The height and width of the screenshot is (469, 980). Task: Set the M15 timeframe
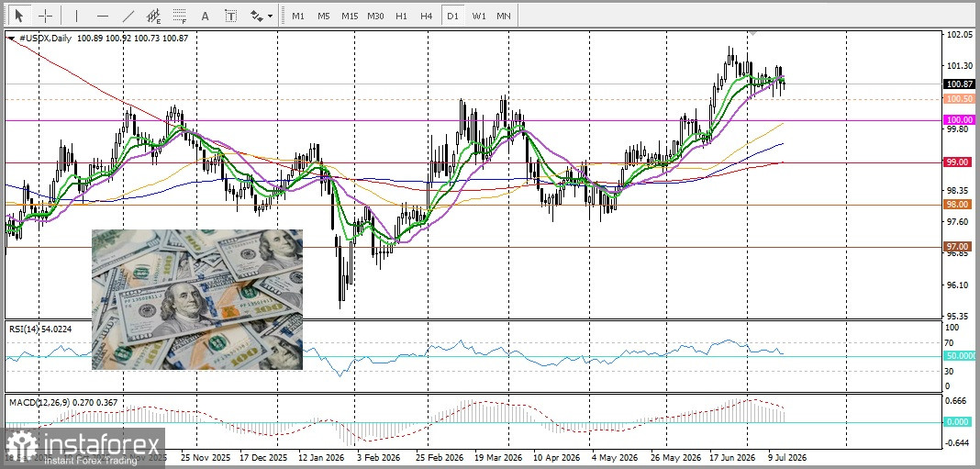(350, 16)
